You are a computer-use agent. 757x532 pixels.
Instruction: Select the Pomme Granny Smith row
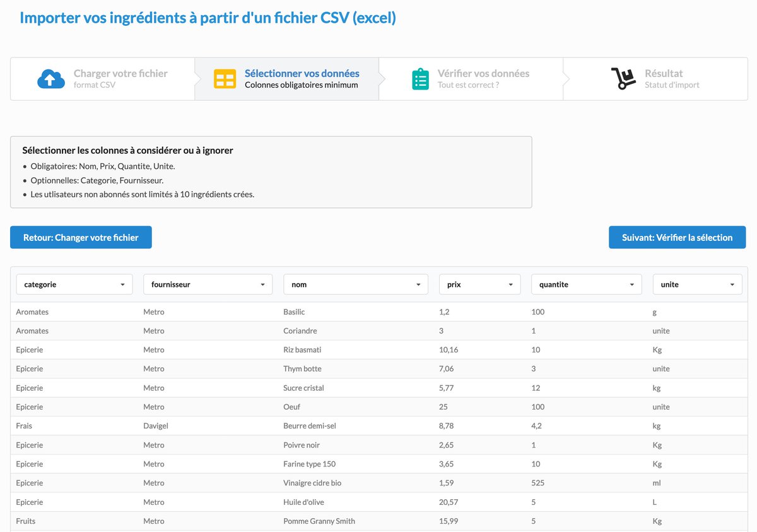(319, 521)
